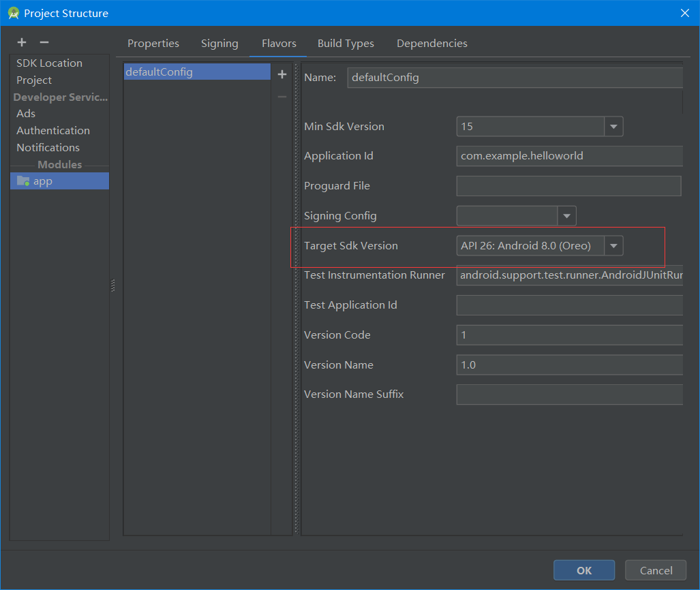Add a new flavor with the plus icon
Image resolution: width=700 pixels, height=590 pixels.
[281, 74]
